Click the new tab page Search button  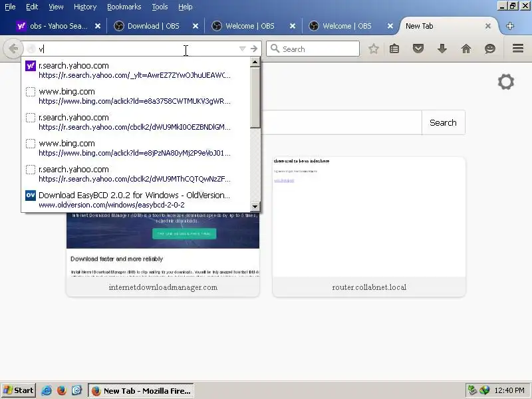[x=443, y=122]
